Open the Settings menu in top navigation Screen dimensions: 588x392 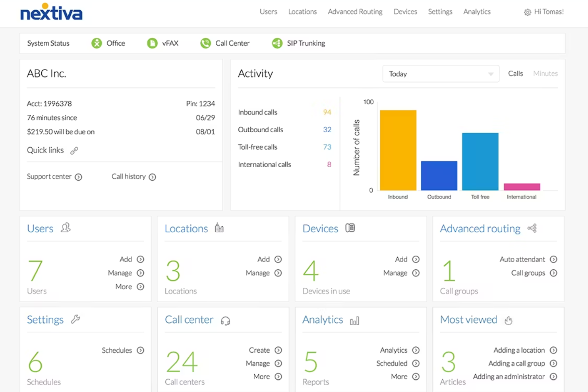click(440, 12)
